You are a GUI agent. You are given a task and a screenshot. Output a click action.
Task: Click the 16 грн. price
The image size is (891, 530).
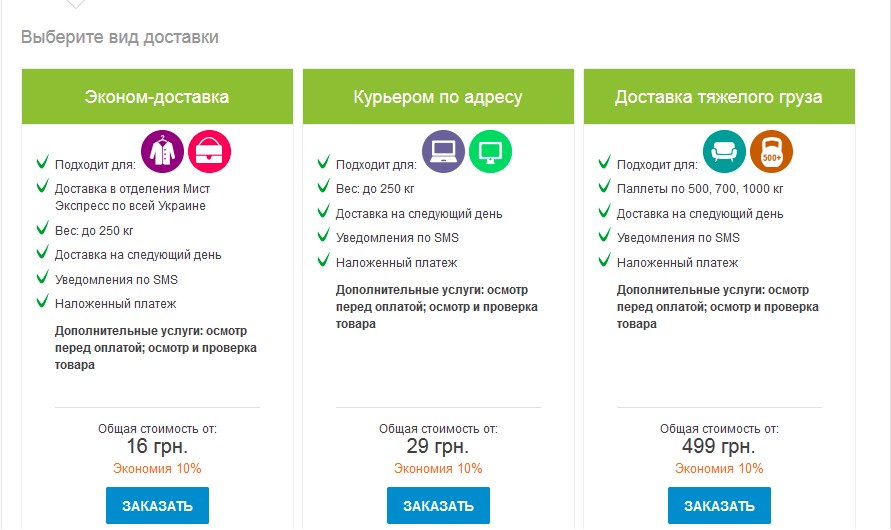tap(157, 446)
